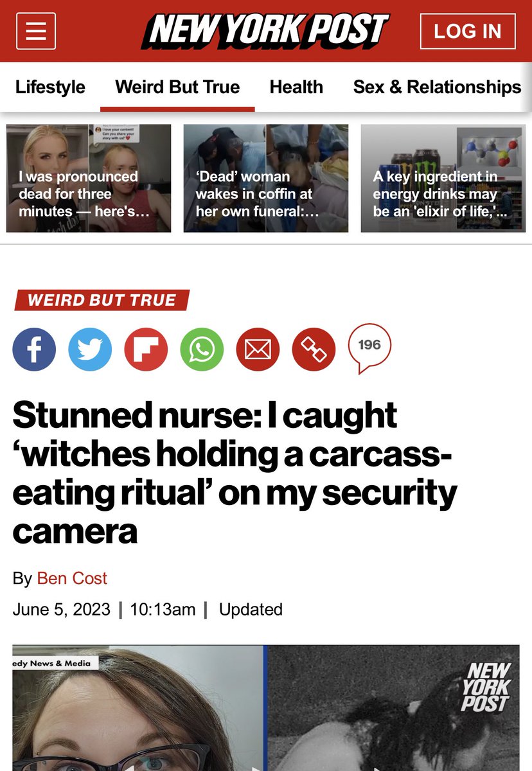Image resolution: width=532 pixels, height=771 pixels.
Task: Share article via Twitter bird icon
Action: coord(90,350)
